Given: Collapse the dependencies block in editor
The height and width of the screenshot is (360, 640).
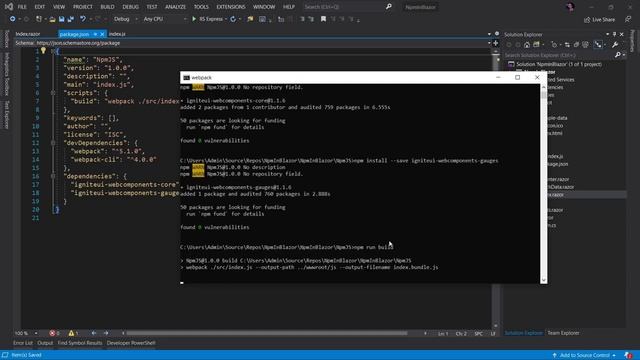Looking at the screenshot, I should coord(53,176).
